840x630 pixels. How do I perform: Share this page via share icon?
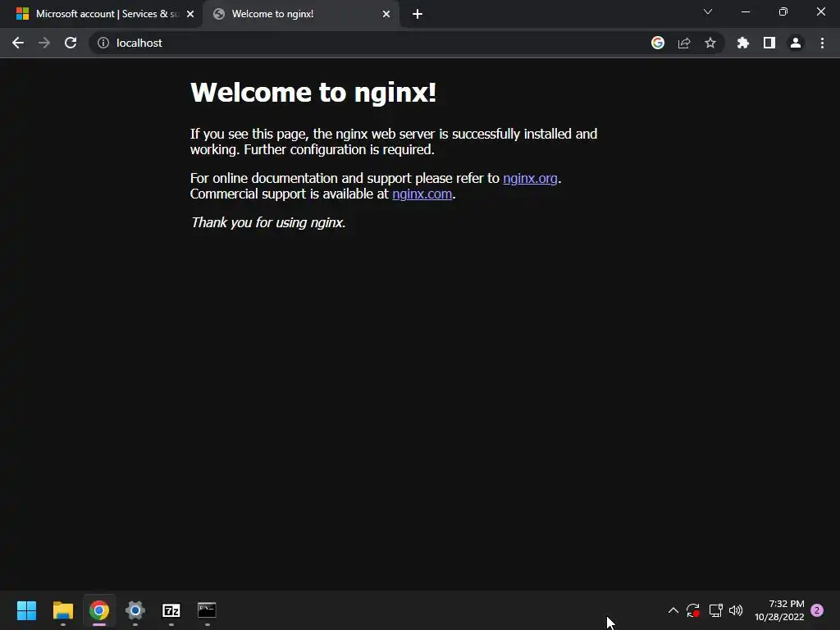coord(684,43)
